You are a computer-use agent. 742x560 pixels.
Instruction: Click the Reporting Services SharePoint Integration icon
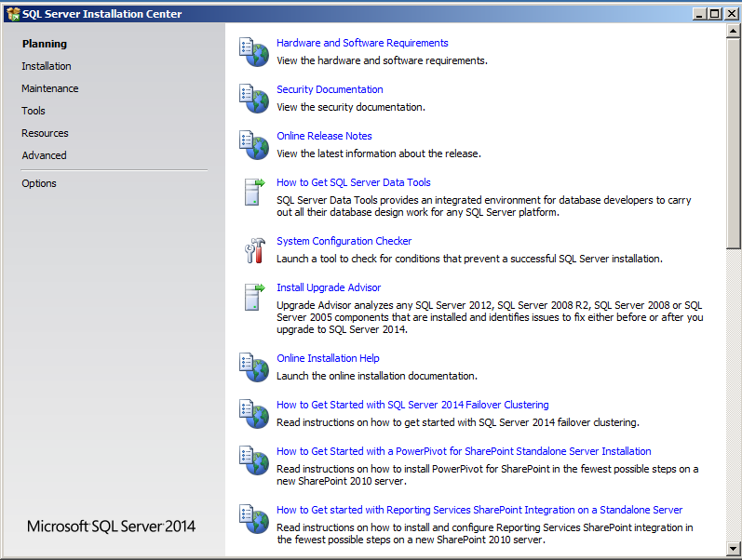click(x=253, y=519)
